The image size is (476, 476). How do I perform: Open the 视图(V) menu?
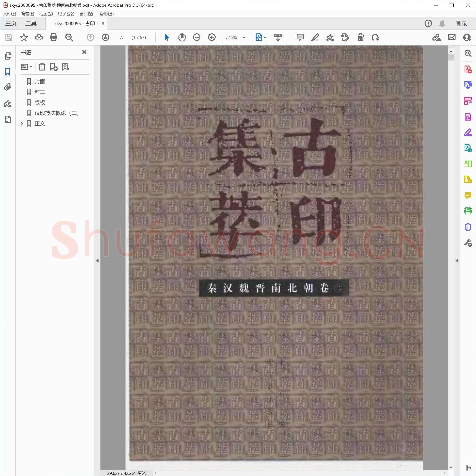[x=46, y=14]
